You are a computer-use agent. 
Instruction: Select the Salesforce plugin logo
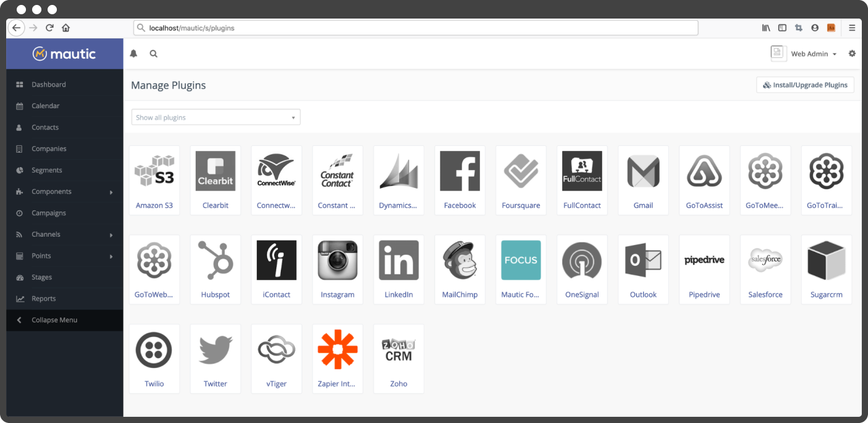coord(765,260)
